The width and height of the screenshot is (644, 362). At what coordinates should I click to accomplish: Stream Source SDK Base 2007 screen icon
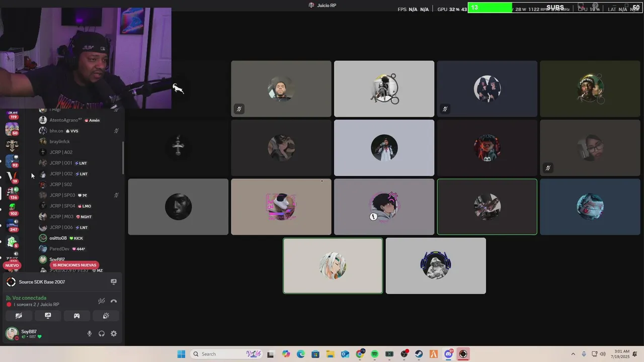pyautogui.click(x=114, y=282)
